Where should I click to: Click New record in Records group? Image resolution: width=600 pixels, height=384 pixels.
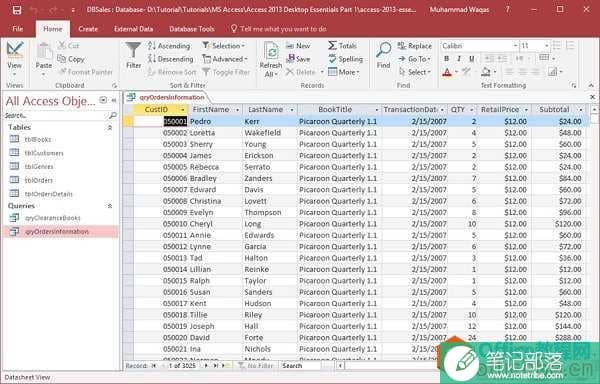298,46
